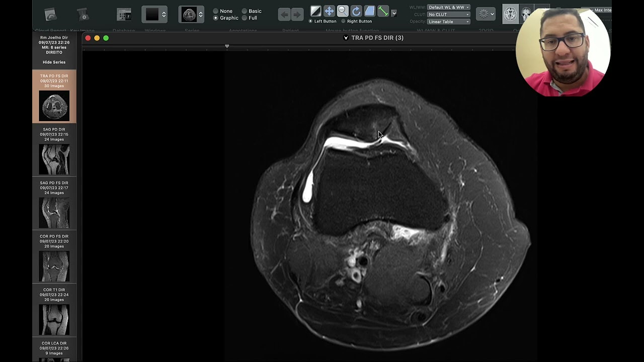644x362 pixels.
Task: Open the Series thumbnail dropdown
Action: pos(191,15)
